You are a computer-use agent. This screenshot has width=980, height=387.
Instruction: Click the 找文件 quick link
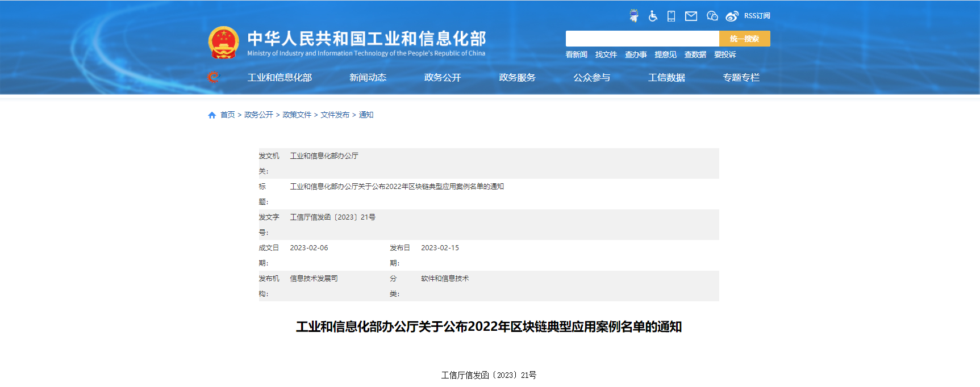[x=606, y=54]
